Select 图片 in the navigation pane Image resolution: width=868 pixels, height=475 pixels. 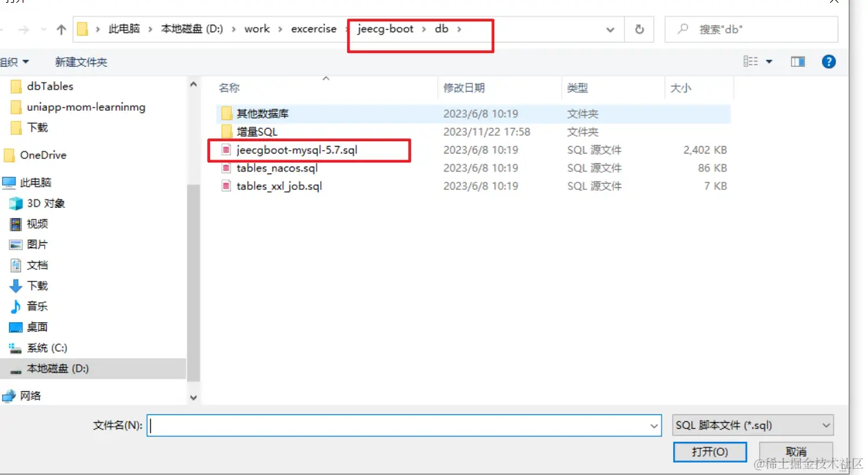click(x=38, y=244)
